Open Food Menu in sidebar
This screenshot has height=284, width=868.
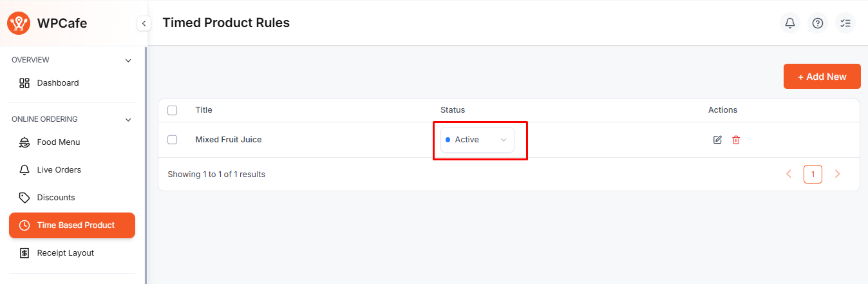pos(58,142)
